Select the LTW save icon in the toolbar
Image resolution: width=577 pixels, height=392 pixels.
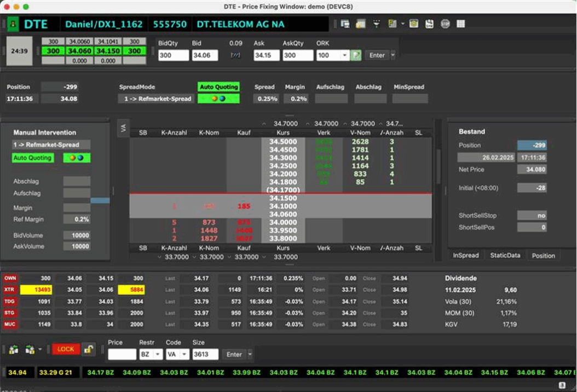click(429, 24)
